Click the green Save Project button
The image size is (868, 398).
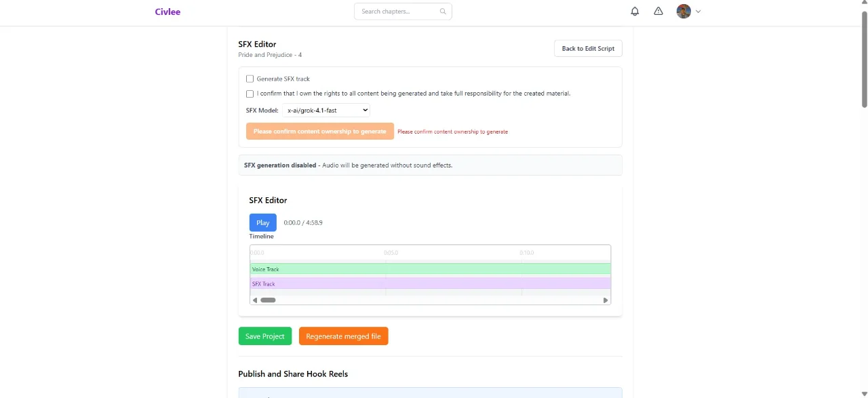[x=265, y=336]
